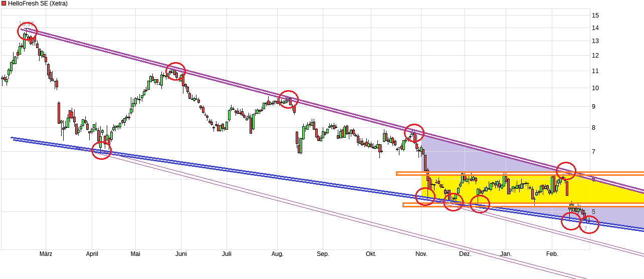644x279 pixels.
Task: Select the 10 price axis label
Action: click(x=595, y=88)
